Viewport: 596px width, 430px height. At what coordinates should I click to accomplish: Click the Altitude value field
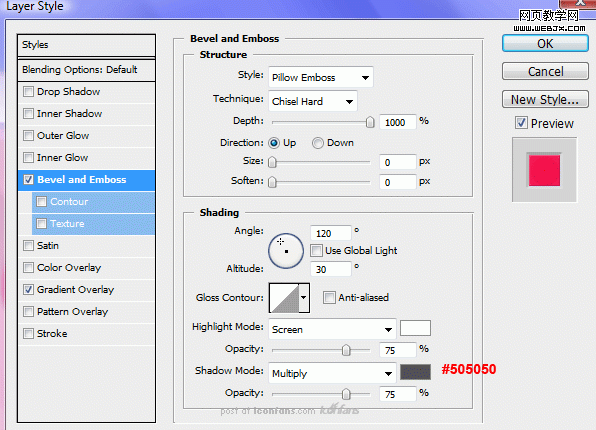331,270
